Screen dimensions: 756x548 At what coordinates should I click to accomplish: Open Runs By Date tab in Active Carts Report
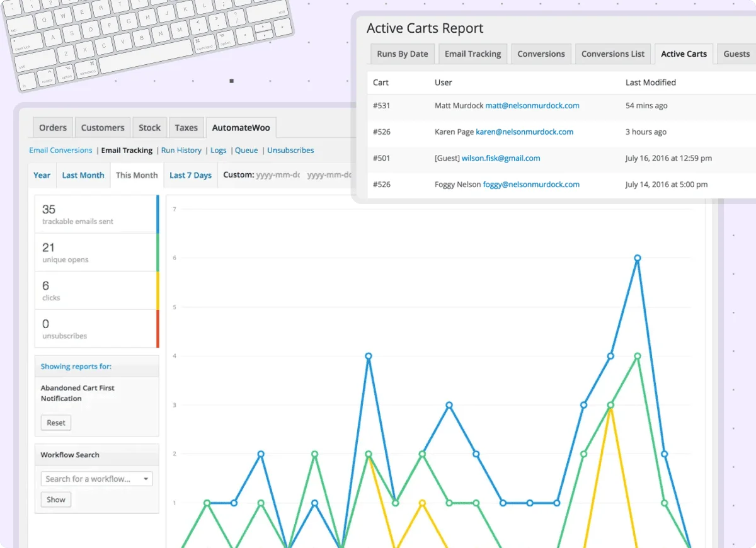point(402,54)
